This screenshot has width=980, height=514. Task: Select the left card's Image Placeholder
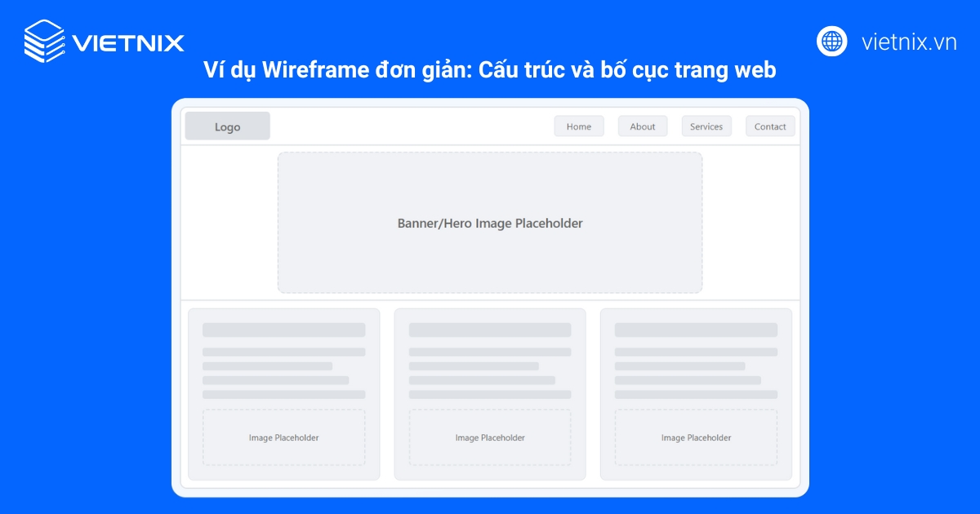(283, 437)
